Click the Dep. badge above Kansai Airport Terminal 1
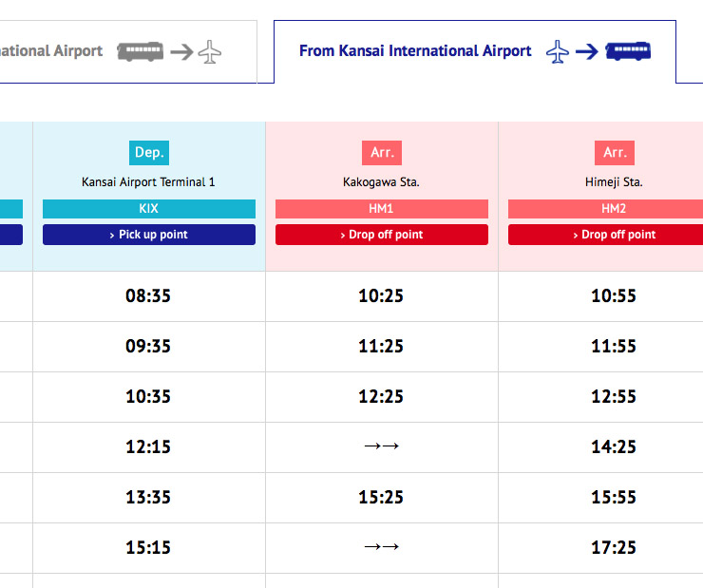Image resolution: width=703 pixels, height=588 pixels. tap(149, 153)
